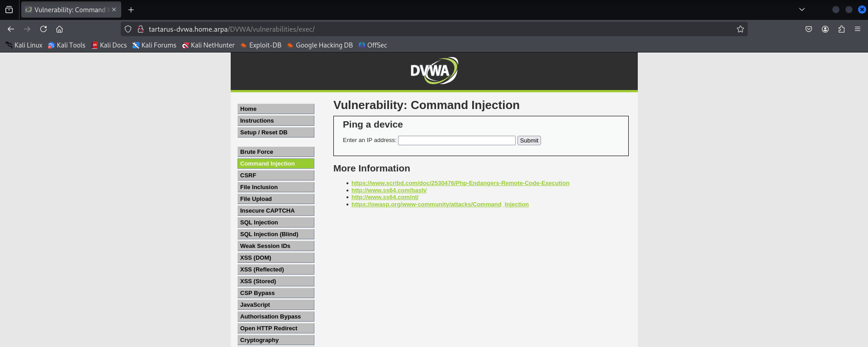
Task: Open a new tab with plus button
Action: click(131, 10)
